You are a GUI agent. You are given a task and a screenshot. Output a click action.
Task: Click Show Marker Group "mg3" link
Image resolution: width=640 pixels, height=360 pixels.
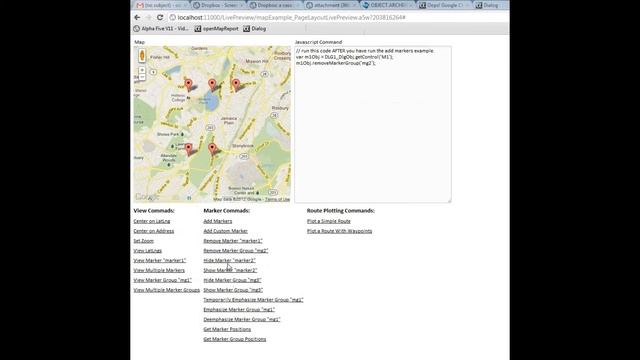[233, 290]
